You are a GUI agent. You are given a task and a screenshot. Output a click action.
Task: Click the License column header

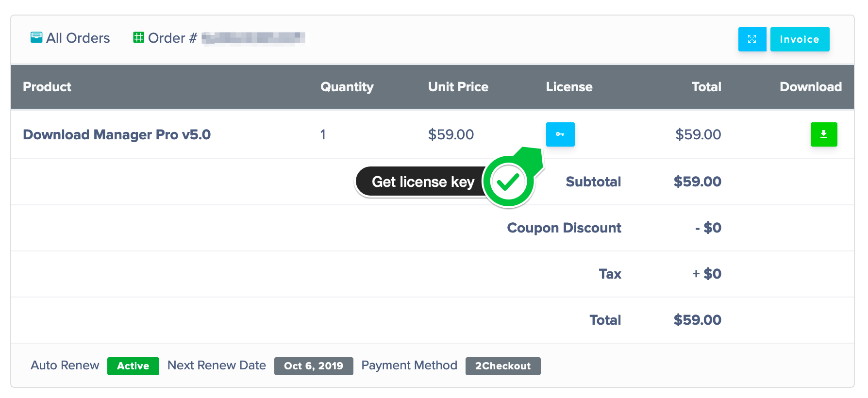[569, 87]
